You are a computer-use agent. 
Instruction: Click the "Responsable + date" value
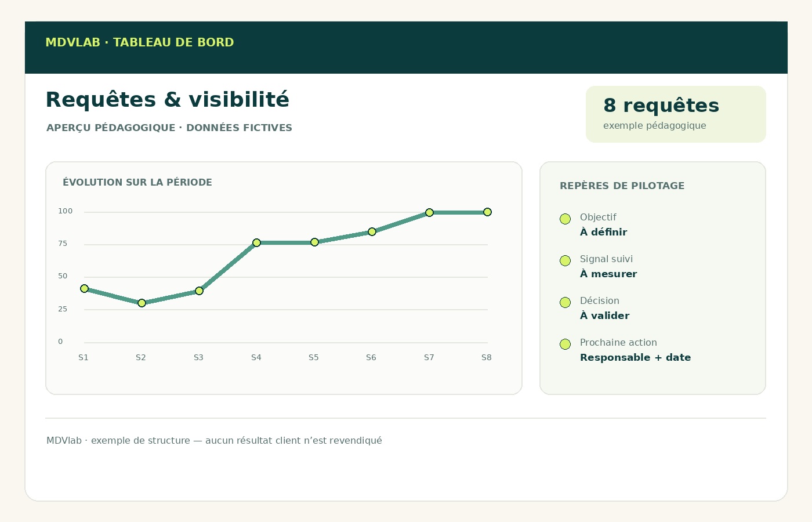[636, 357]
